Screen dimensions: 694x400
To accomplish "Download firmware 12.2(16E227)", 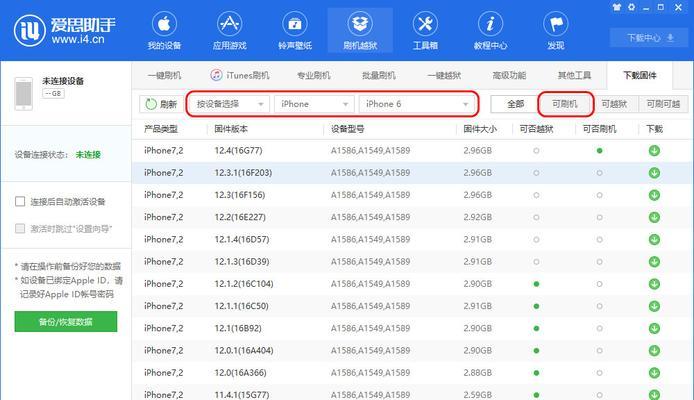I will 654,217.
